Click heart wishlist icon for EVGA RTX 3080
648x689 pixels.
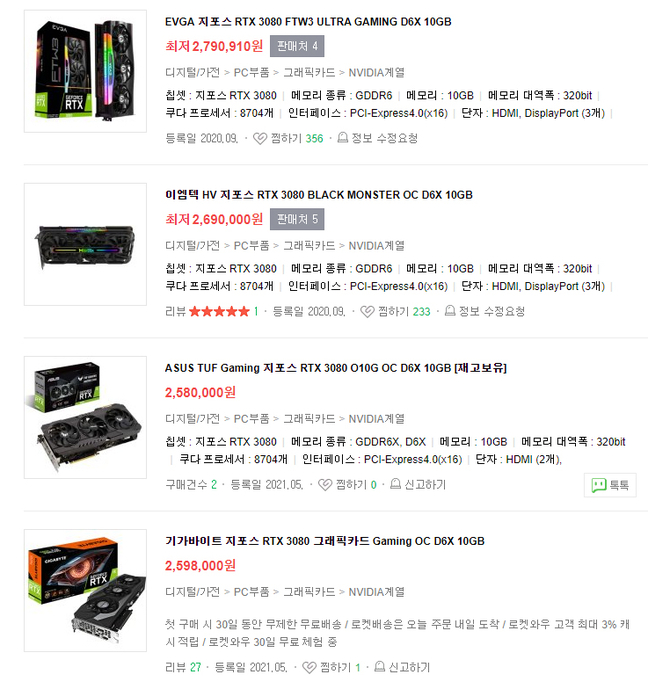260,139
